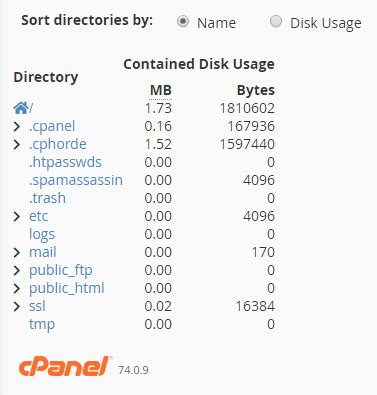Open the .spamassassin folder link
The image size is (377, 395).
76,180
